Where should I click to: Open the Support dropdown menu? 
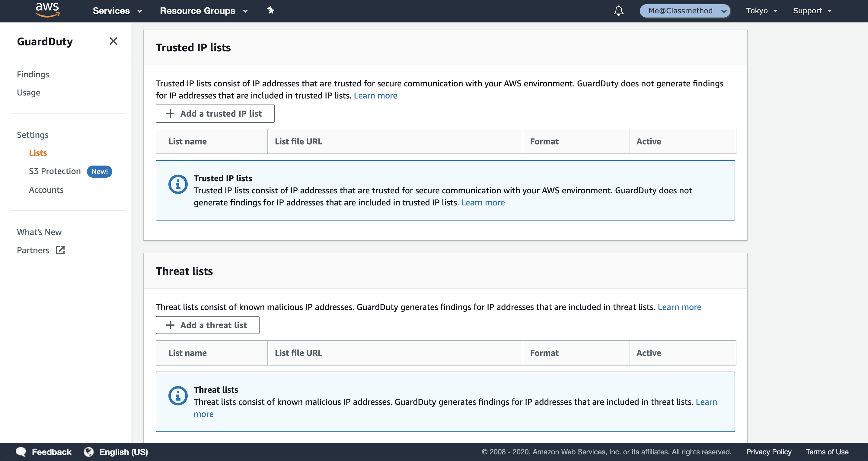click(x=812, y=11)
